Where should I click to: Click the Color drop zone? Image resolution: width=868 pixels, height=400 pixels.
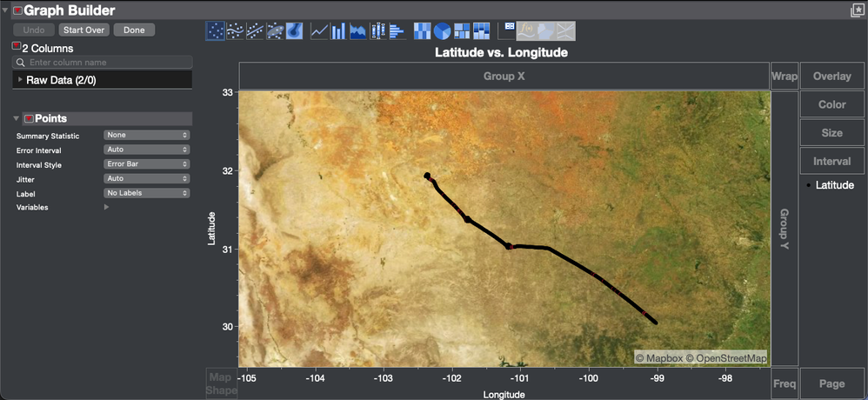832,104
